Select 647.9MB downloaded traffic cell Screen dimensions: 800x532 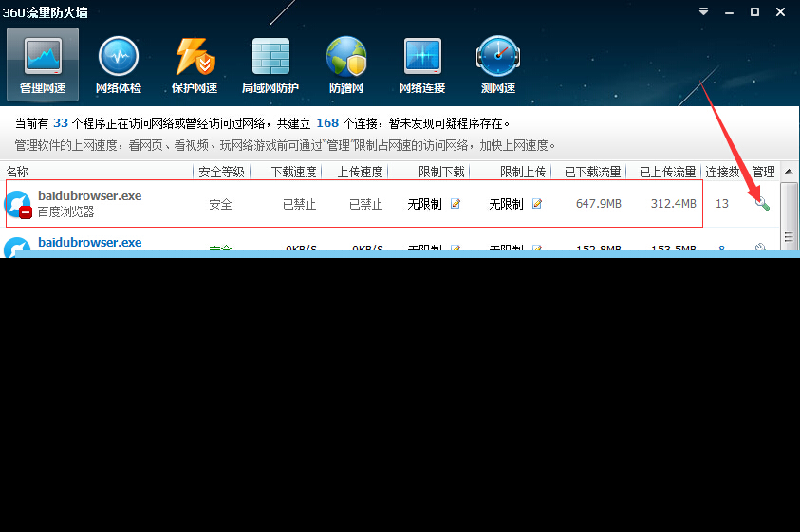click(599, 204)
